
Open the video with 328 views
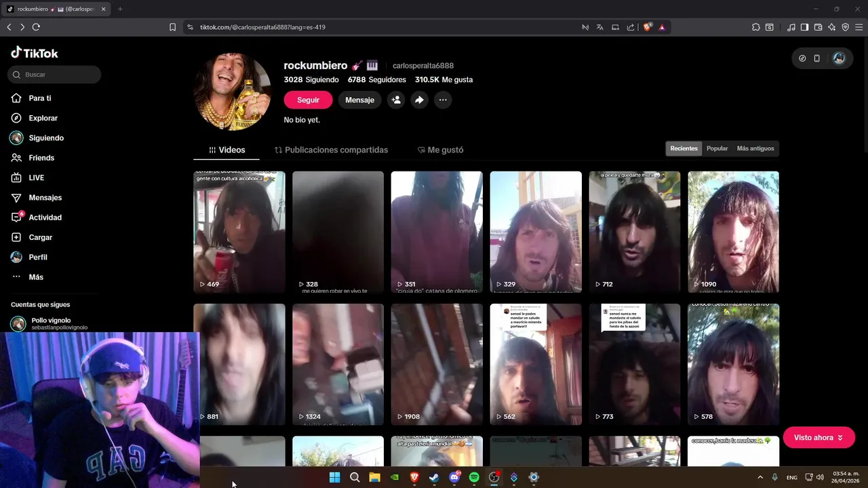tap(338, 232)
